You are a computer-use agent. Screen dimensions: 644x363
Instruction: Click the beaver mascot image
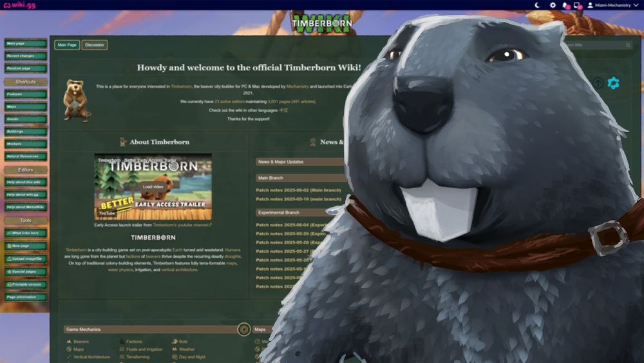click(x=75, y=101)
